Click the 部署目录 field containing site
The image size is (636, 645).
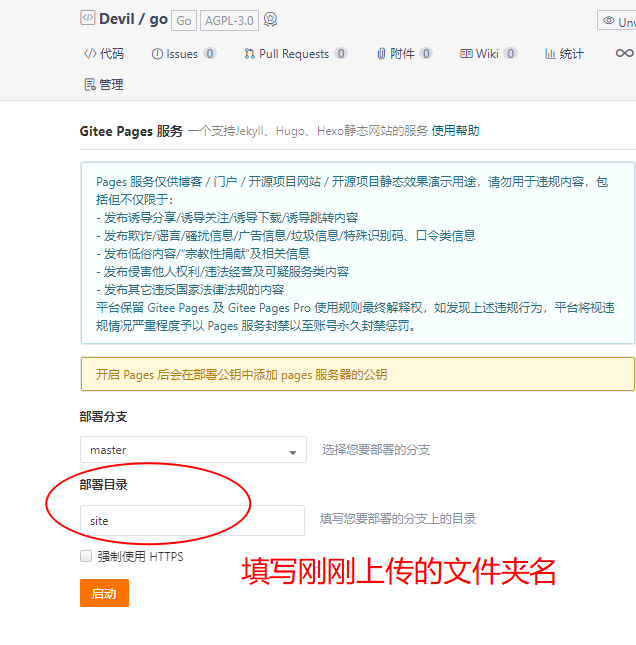[193, 520]
